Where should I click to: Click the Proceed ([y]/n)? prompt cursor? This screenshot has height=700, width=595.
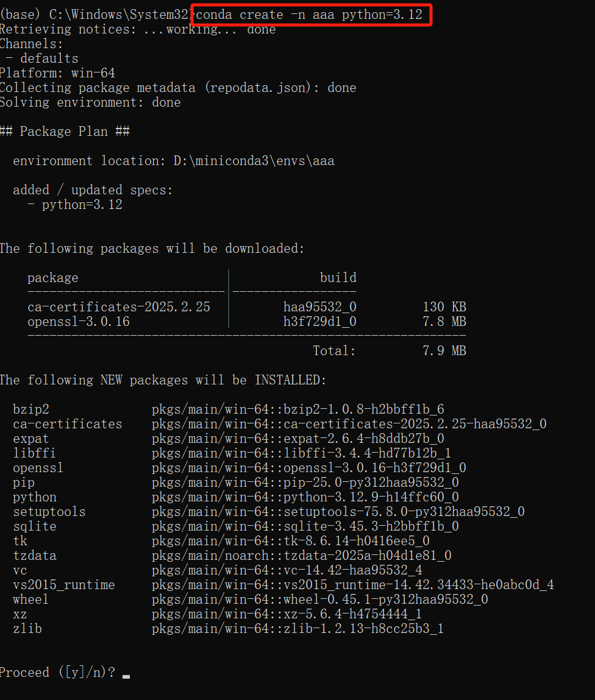(126, 674)
